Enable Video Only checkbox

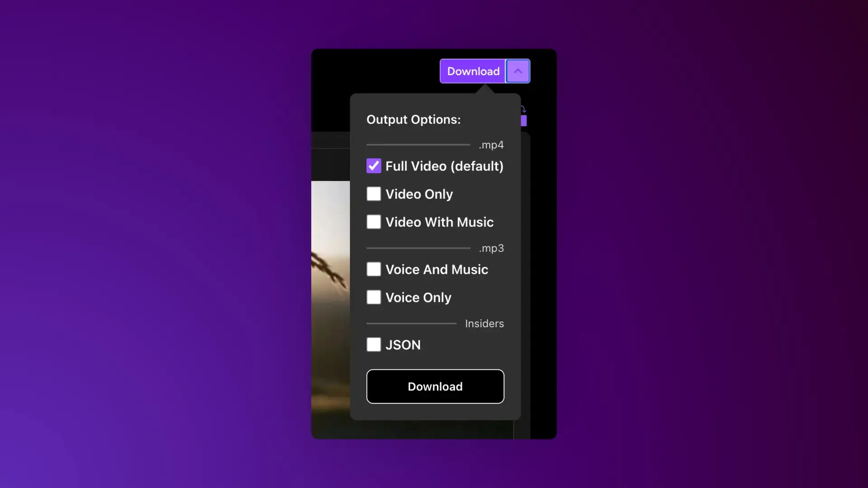(x=374, y=194)
